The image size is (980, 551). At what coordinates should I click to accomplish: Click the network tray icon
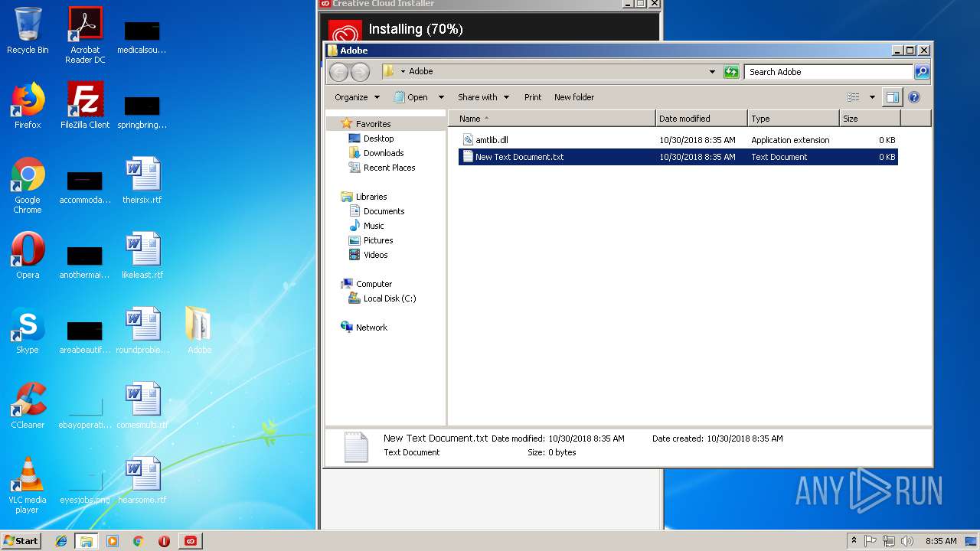tap(889, 541)
